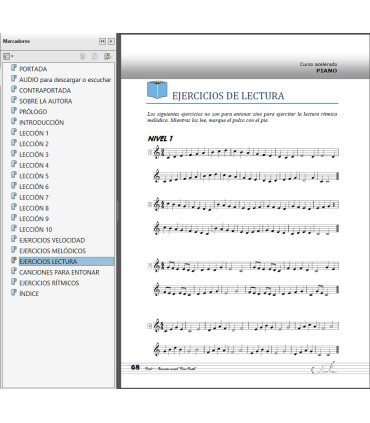Click the author signature in page footer

[x=324, y=368]
